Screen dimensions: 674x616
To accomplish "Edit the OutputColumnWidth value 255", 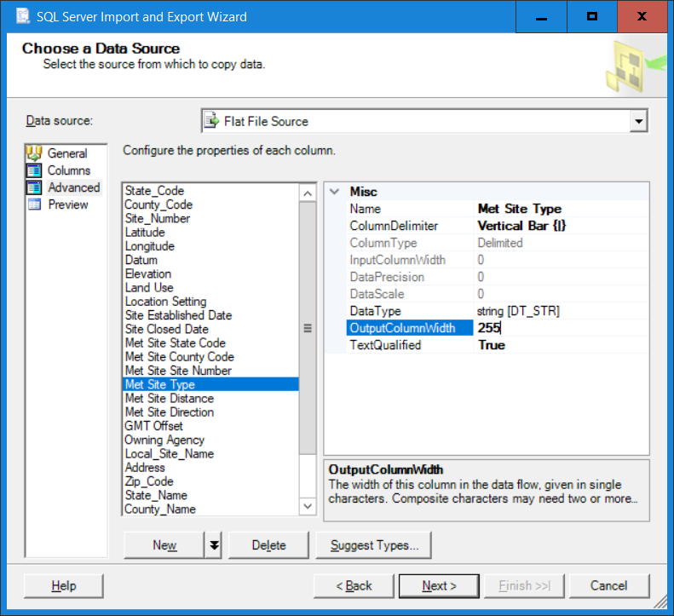I will (561, 328).
